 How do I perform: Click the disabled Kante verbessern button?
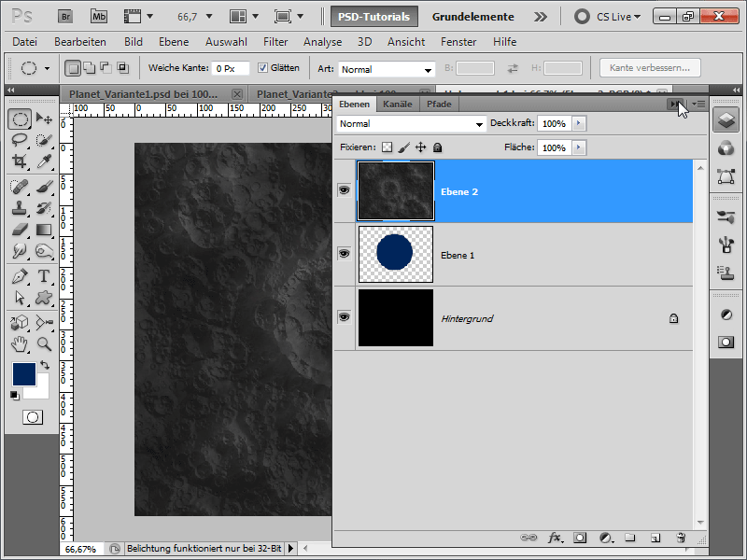coord(650,67)
